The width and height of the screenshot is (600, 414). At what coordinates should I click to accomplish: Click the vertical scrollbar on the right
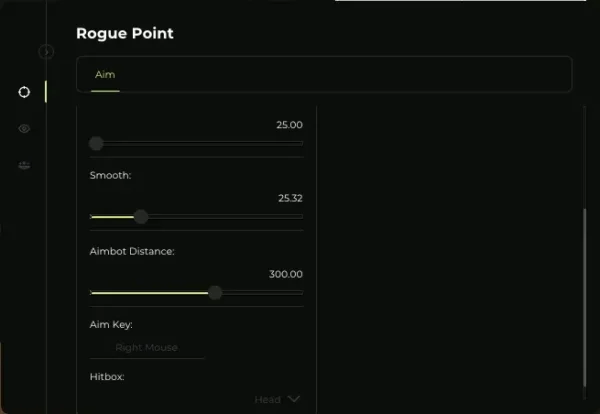point(585,300)
